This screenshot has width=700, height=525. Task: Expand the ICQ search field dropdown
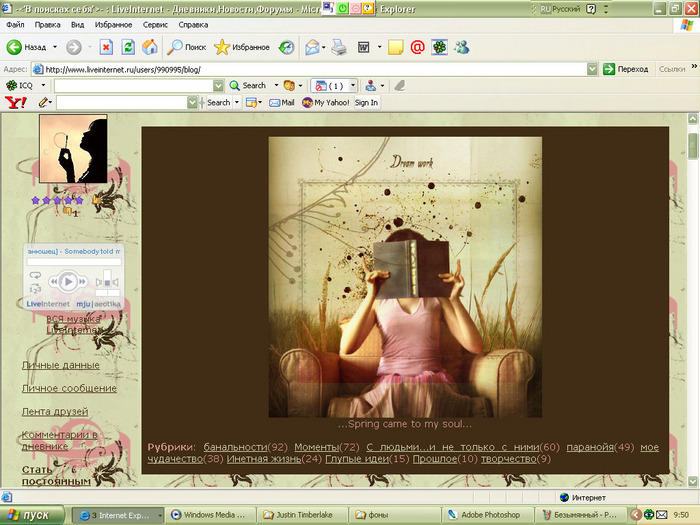(218, 85)
